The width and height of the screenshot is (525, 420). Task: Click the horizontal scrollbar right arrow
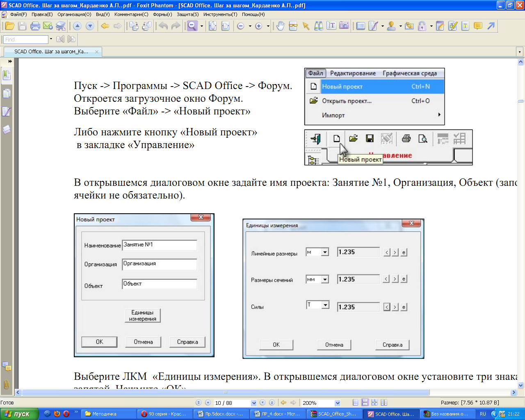pos(514,393)
